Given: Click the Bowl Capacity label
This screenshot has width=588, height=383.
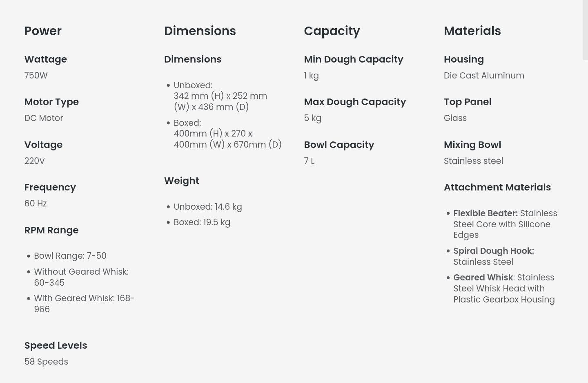Looking at the screenshot, I should click(339, 145).
